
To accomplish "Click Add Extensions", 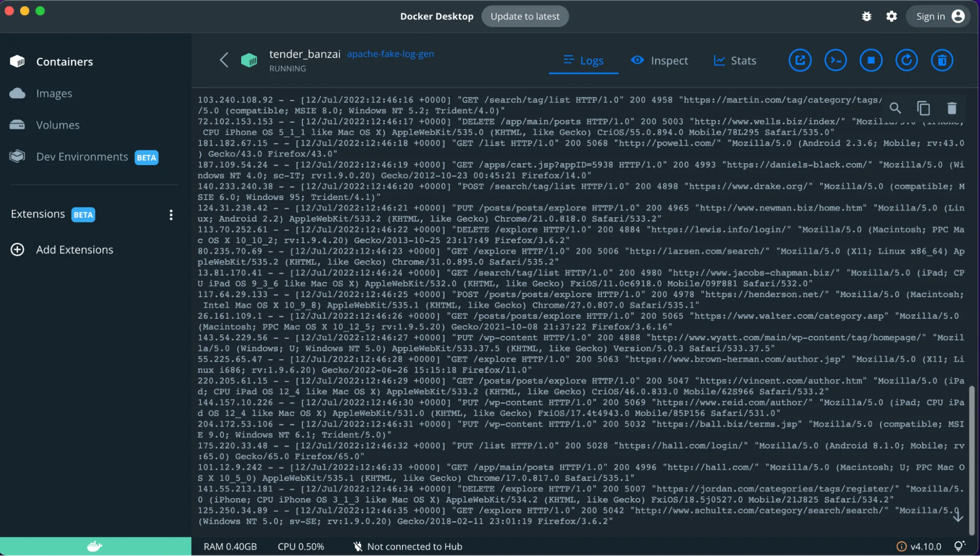I will click(62, 250).
